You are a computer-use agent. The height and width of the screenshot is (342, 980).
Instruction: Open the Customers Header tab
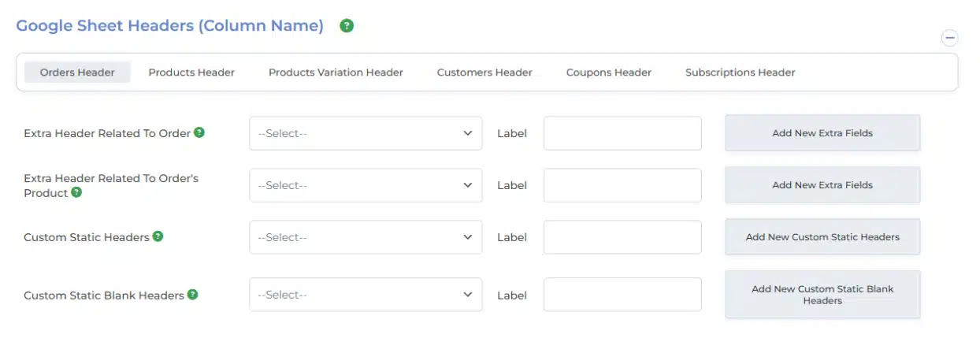point(484,72)
